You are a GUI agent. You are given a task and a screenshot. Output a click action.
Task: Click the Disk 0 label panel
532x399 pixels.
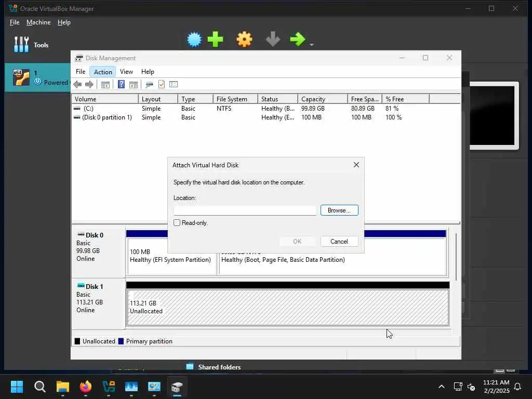coord(98,252)
